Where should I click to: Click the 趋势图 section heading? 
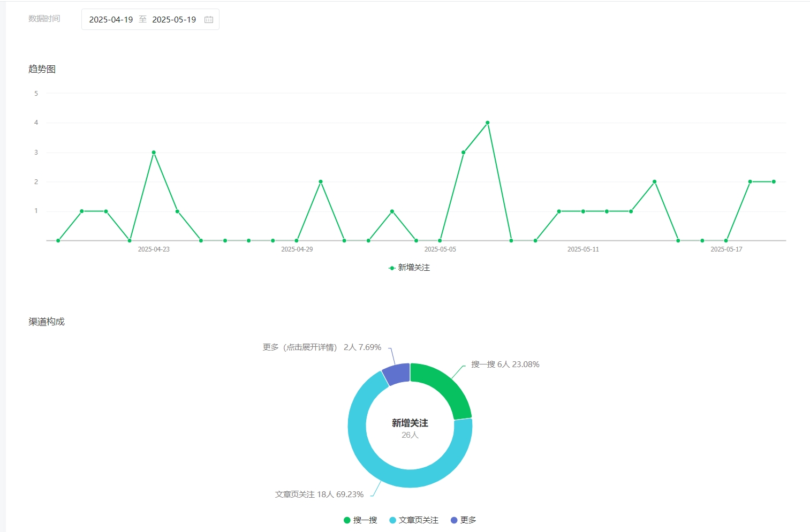click(42, 69)
